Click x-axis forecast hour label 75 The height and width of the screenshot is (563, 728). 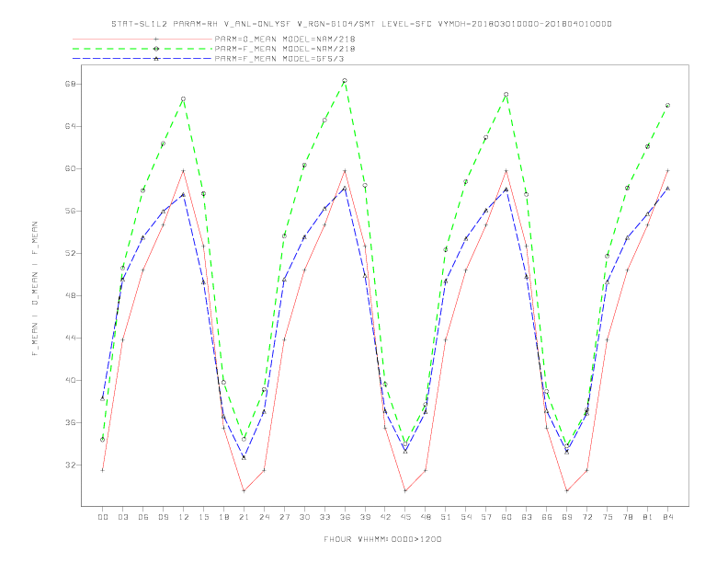click(608, 517)
